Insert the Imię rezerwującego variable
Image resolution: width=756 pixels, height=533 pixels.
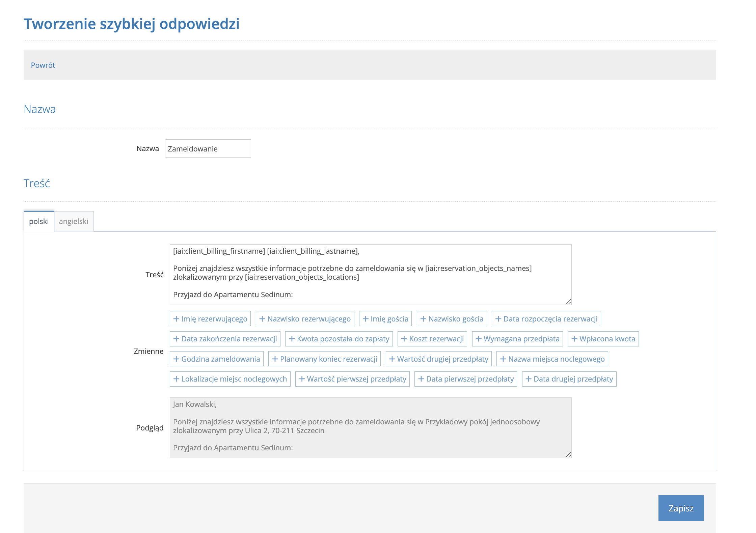click(210, 319)
